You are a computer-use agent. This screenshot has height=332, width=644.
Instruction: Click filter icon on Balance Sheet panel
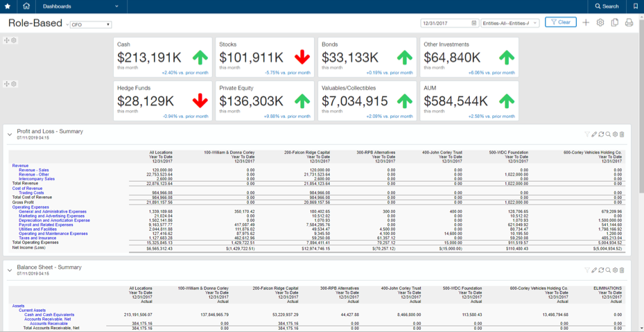[587, 270]
